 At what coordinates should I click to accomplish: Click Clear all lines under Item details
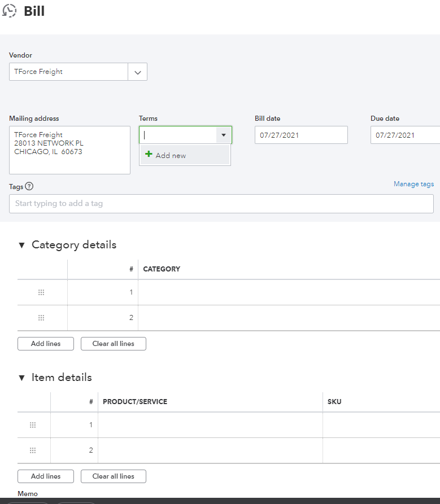(x=114, y=476)
